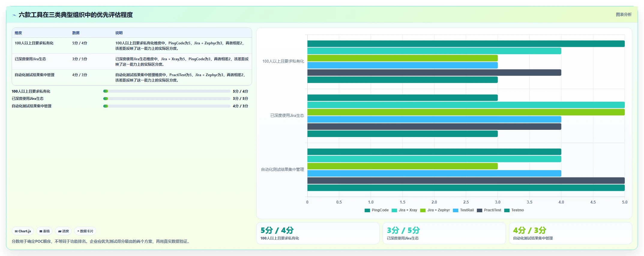The image size is (644, 256).
Task: Click x-axis tick label 5.0
Action: click(624, 202)
